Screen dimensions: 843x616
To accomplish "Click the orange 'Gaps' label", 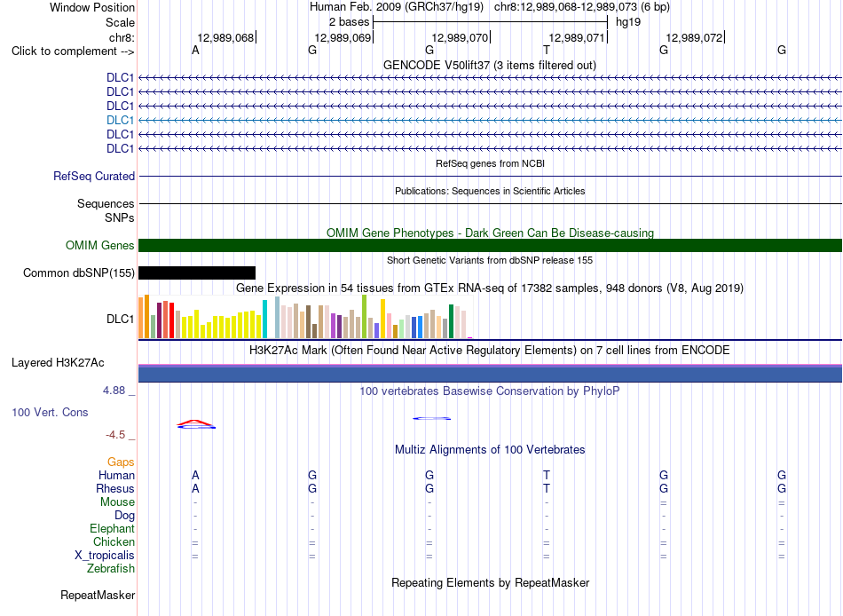I will [121, 462].
